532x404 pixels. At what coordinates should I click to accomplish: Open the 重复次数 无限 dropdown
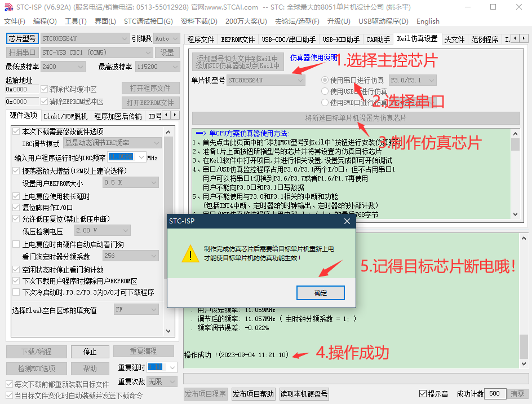[x=162, y=381]
